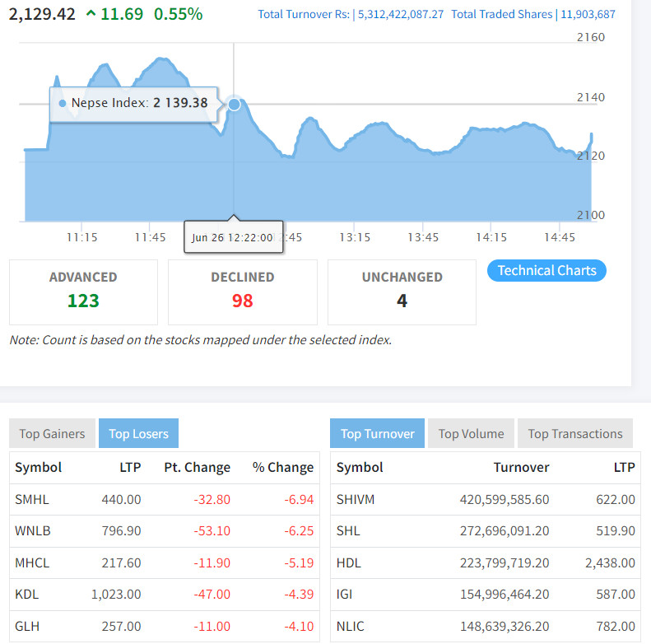Click the Nepse Index 2 139.38 tooltip
The image size is (651, 644).
click(133, 104)
